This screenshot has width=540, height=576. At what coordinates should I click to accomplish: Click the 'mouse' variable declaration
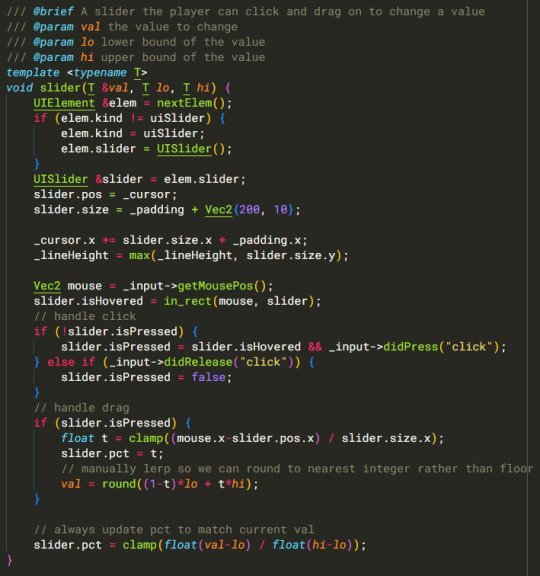(84, 286)
